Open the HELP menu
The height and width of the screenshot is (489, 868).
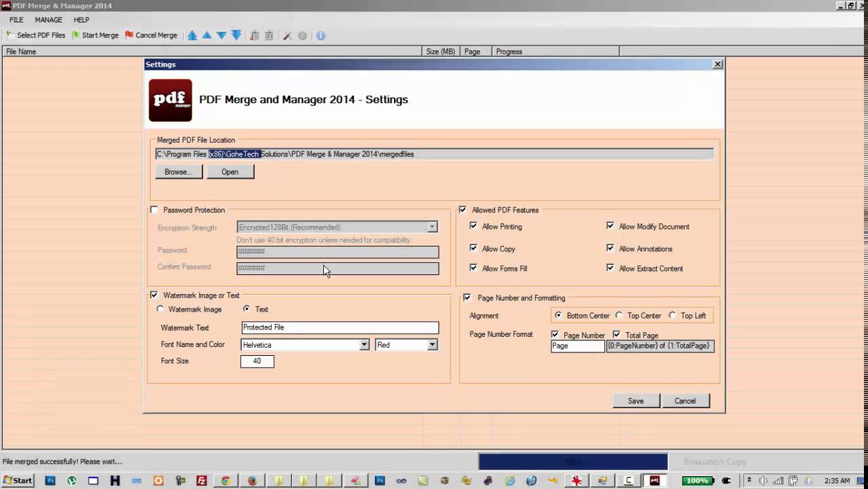[82, 20]
